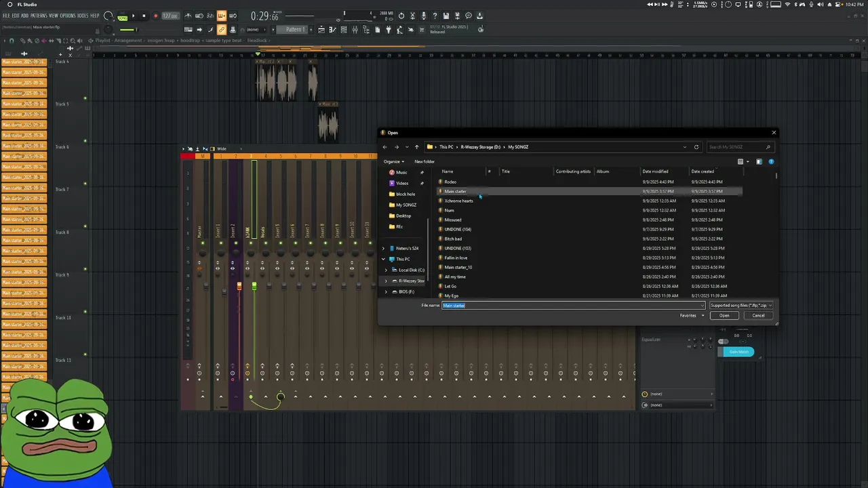Click the New folder button
Viewport: 868px width, 488px height.
point(425,161)
